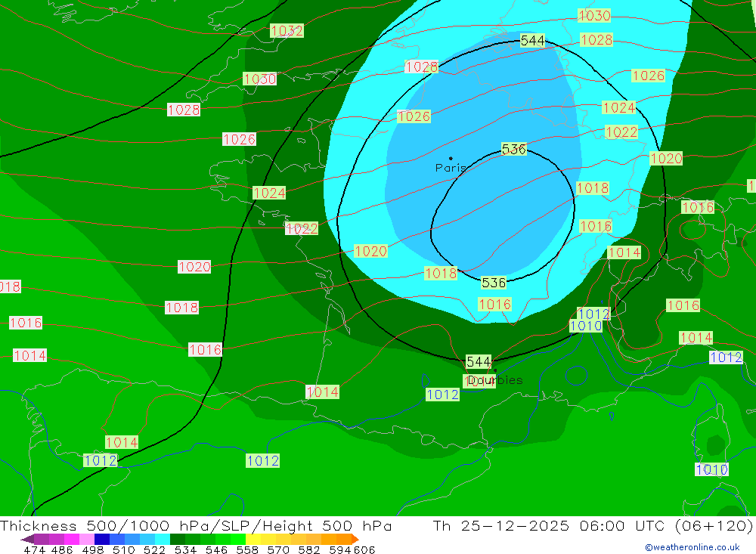Click the purple arrow at the legend's low end
The image size is (756, 554).
coord(27,539)
